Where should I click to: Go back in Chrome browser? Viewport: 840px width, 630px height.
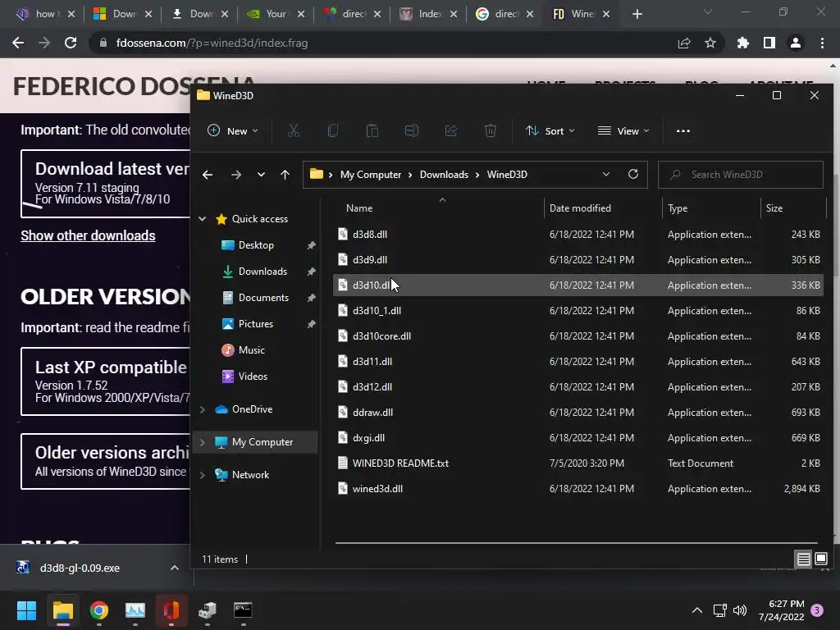click(x=18, y=43)
